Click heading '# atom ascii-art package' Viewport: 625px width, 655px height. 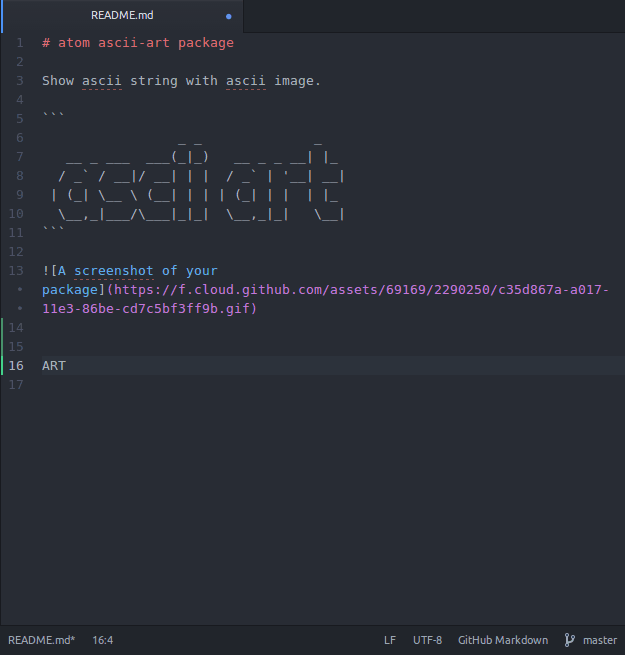point(138,43)
